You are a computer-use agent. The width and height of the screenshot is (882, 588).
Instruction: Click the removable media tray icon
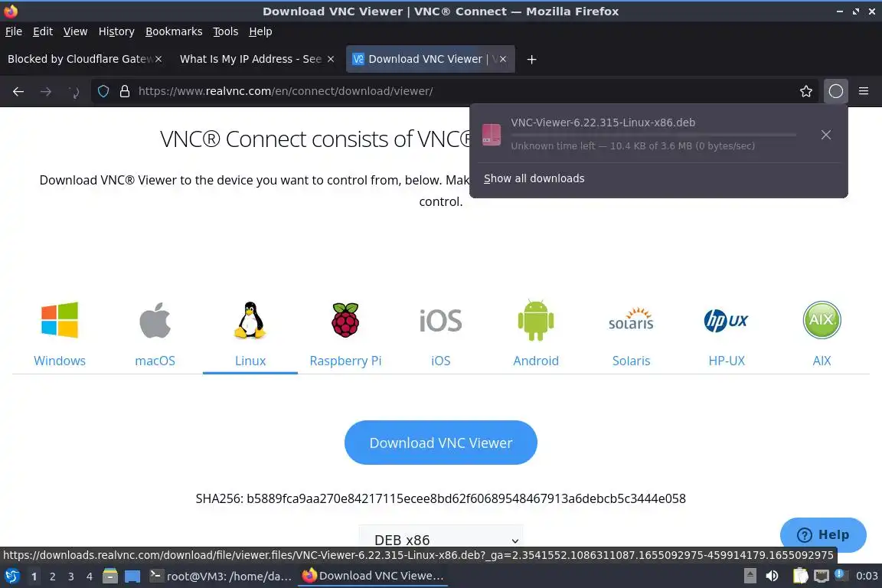point(750,576)
